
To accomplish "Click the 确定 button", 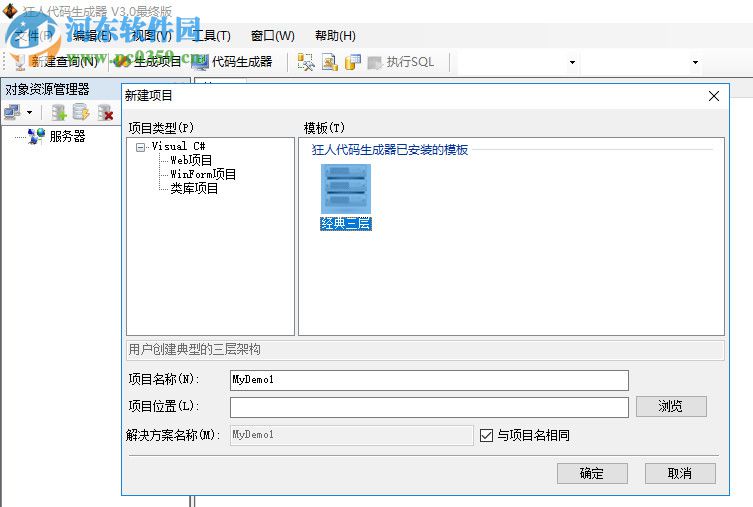I will click(592, 473).
